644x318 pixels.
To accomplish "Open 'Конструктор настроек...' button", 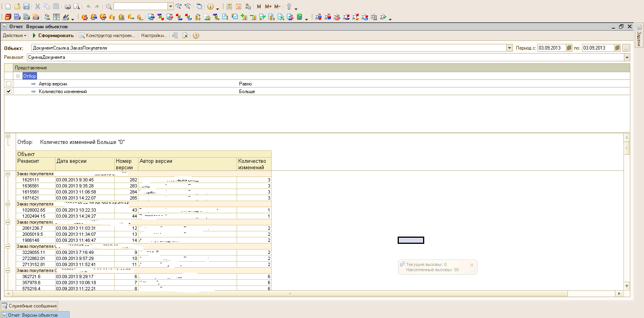I will click(x=107, y=35).
